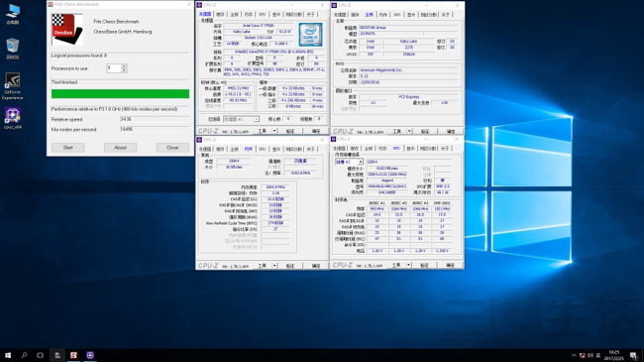Expand the Tools arrow in CPU-Z memory window

(274, 266)
